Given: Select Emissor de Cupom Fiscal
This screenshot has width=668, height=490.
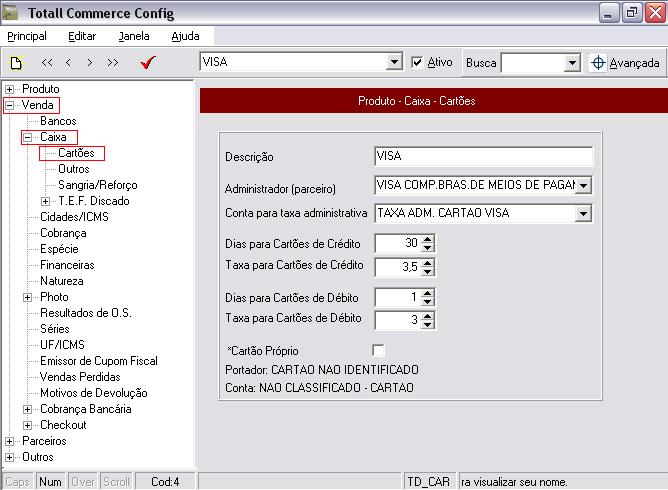Looking at the screenshot, I should (98, 361).
